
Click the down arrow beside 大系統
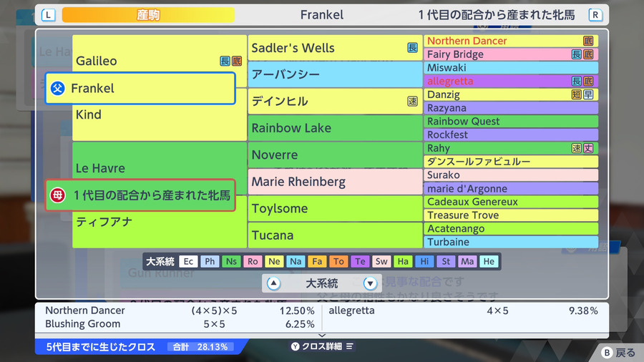[x=370, y=283]
